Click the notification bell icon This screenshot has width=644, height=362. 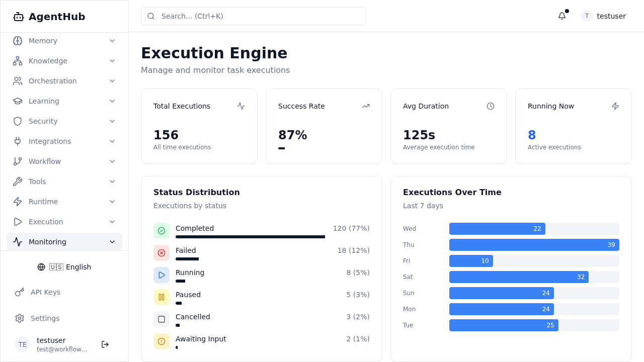[561, 16]
